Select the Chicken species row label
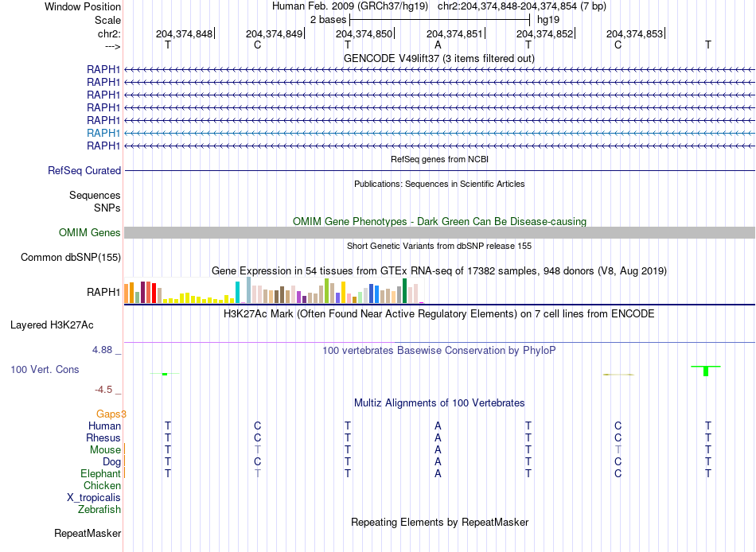Viewport: 756px width, 552px height. (102, 486)
